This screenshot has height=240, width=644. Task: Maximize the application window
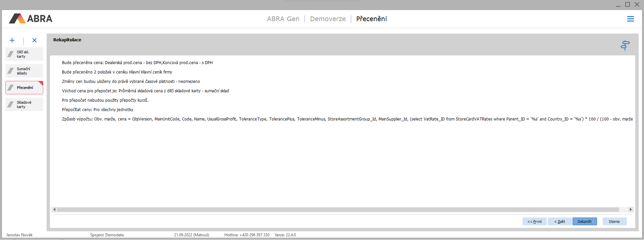click(x=627, y=4)
